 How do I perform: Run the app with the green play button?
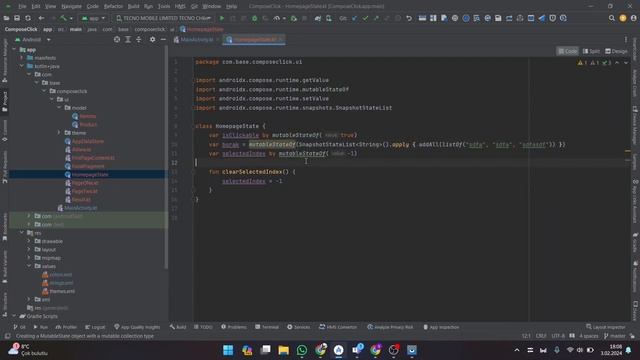222,18
